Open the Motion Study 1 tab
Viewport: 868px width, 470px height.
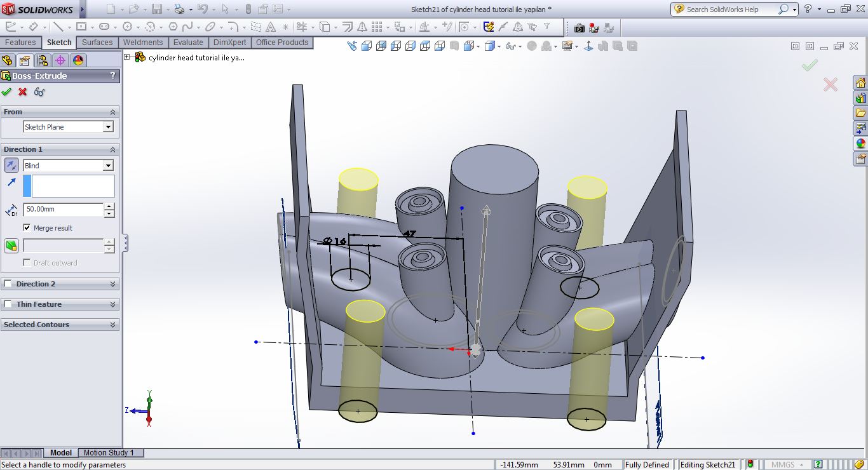click(x=109, y=453)
